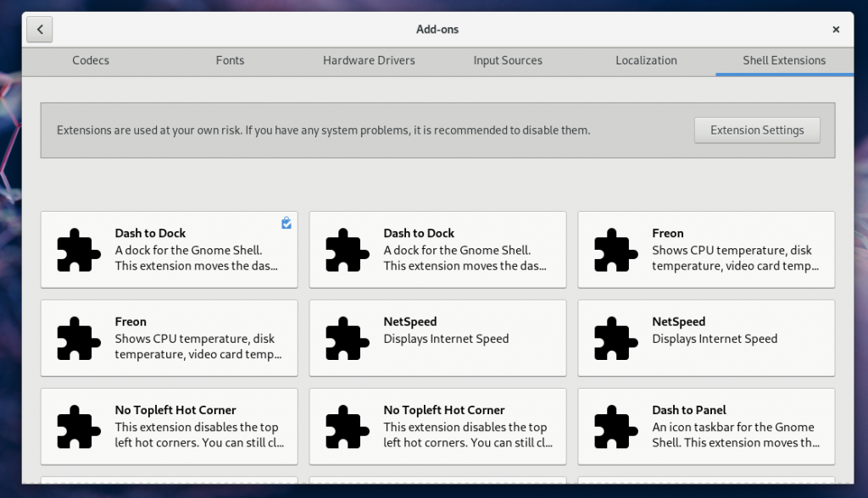Open the middle No Topleft Hot Corner tile

[x=437, y=427]
